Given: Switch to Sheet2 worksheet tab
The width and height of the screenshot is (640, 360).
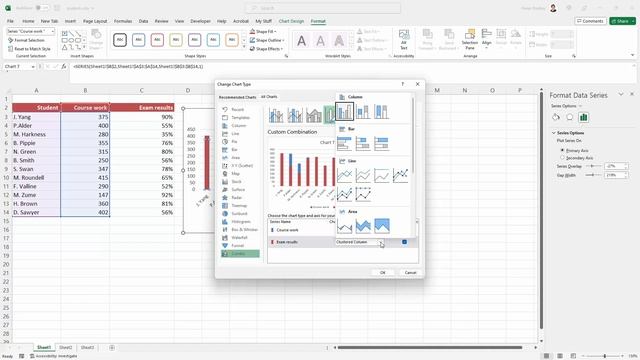Looking at the screenshot, I should [65, 347].
